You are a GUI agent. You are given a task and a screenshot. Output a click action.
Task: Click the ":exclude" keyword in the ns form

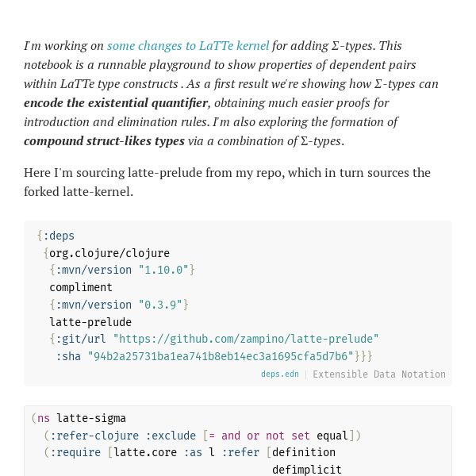point(171,436)
